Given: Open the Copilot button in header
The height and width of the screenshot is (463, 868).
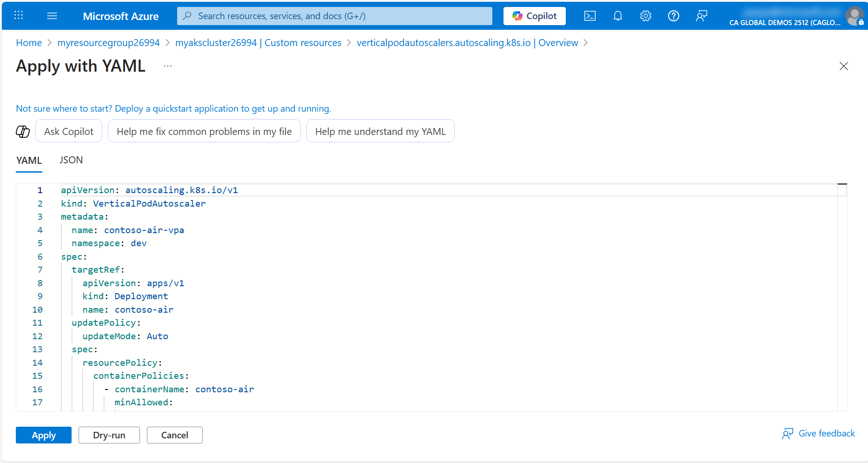Looking at the screenshot, I should pos(534,16).
